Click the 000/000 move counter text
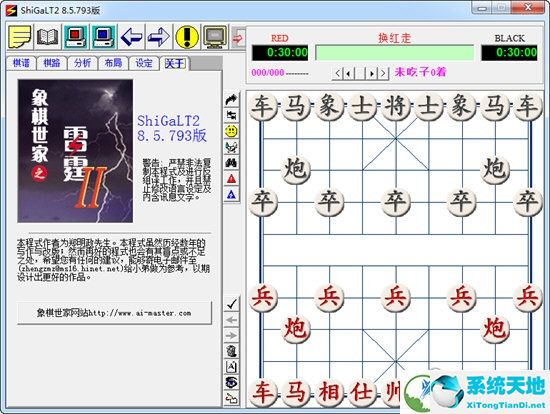The image size is (550, 414). click(268, 73)
